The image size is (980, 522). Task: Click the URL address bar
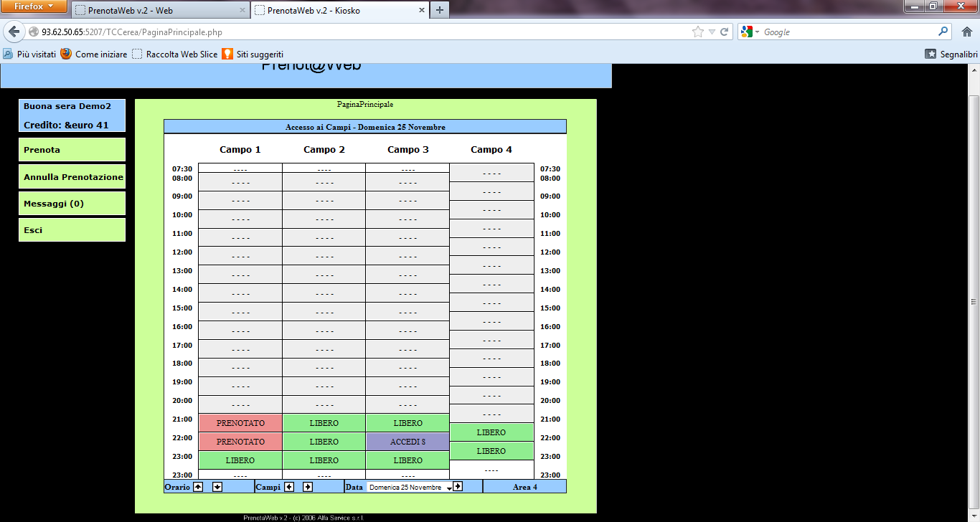point(359,32)
